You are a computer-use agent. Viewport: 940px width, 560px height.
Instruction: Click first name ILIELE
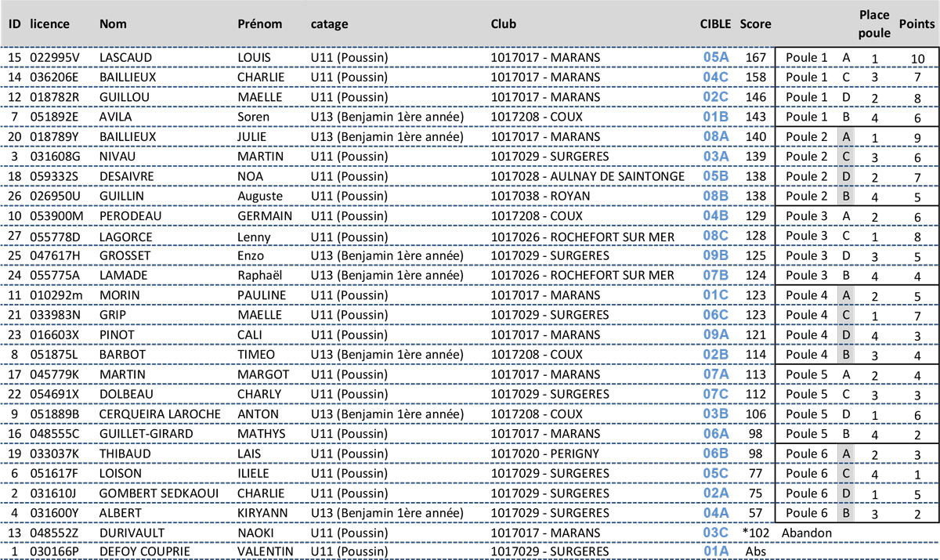pyautogui.click(x=253, y=473)
